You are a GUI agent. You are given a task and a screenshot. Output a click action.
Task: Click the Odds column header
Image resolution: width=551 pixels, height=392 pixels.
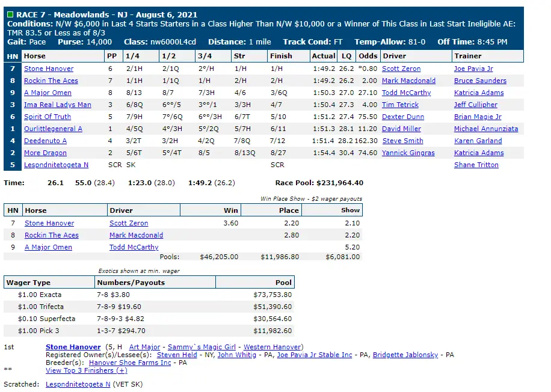[x=368, y=56]
